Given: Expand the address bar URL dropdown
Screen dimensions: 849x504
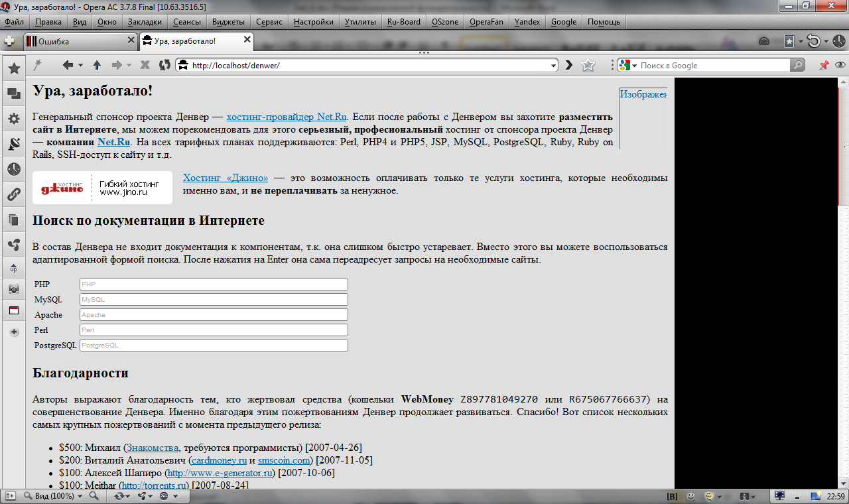Looking at the screenshot, I should point(553,65).
